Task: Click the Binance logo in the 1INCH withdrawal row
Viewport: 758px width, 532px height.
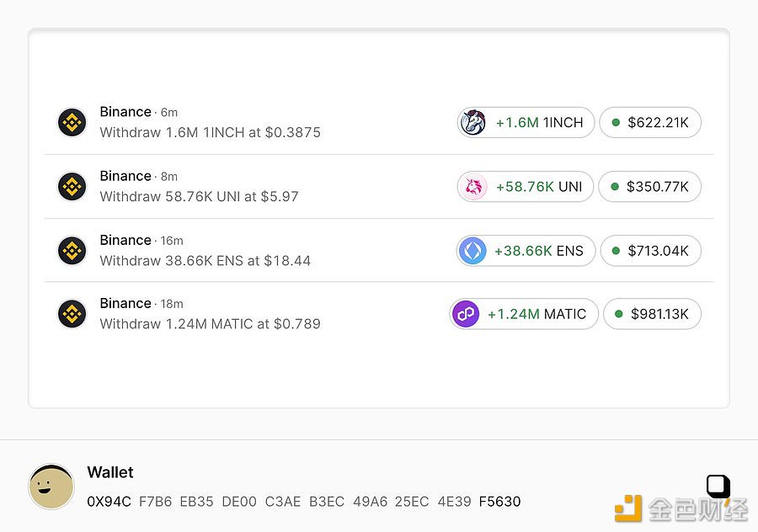Action: [x=72, y=122]
